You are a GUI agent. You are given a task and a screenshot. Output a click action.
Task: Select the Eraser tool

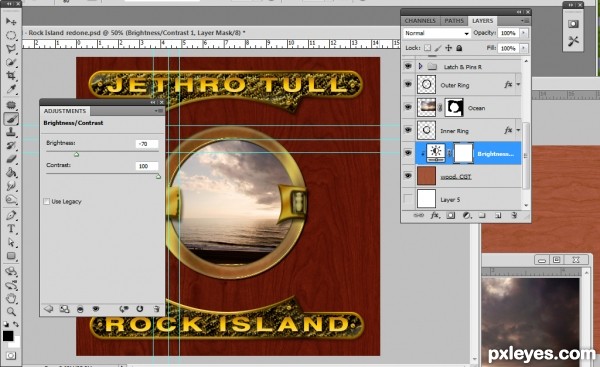[11, 159]
